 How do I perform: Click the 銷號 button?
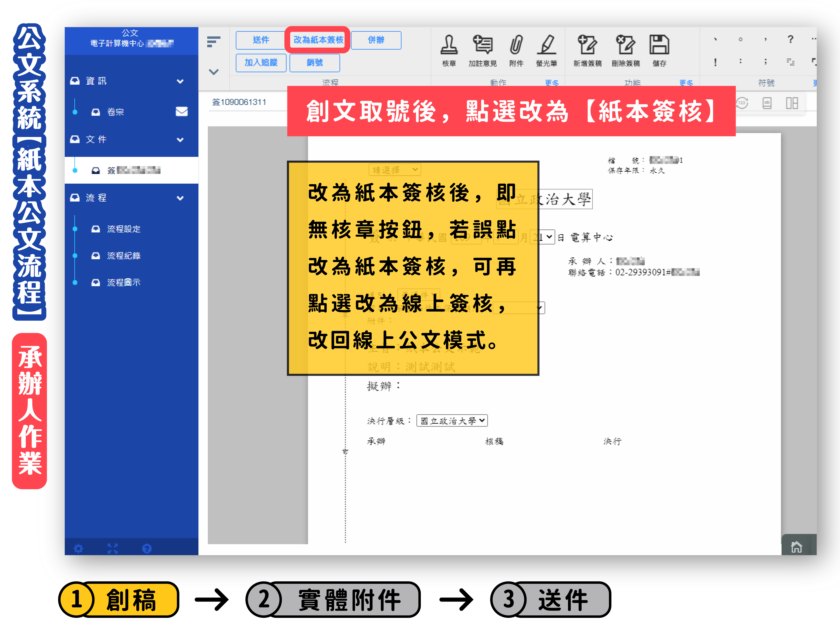tap(315, 63)
